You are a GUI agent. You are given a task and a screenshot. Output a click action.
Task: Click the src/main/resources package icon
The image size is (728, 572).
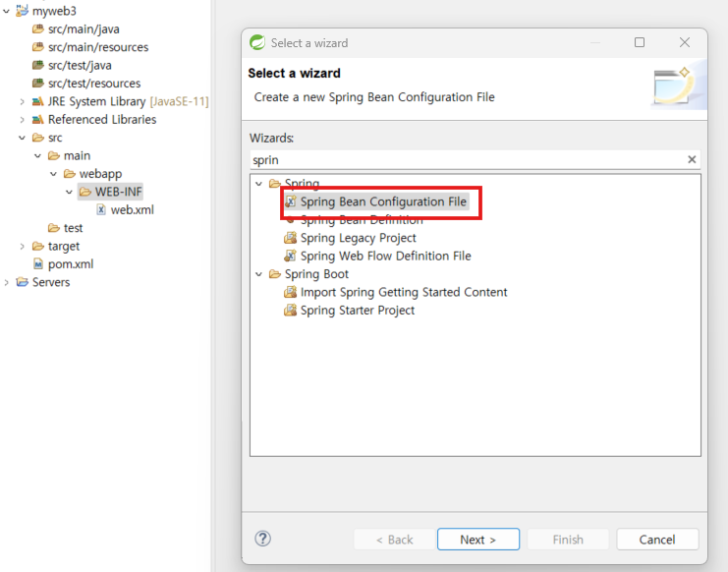click(x=38, y=47)
